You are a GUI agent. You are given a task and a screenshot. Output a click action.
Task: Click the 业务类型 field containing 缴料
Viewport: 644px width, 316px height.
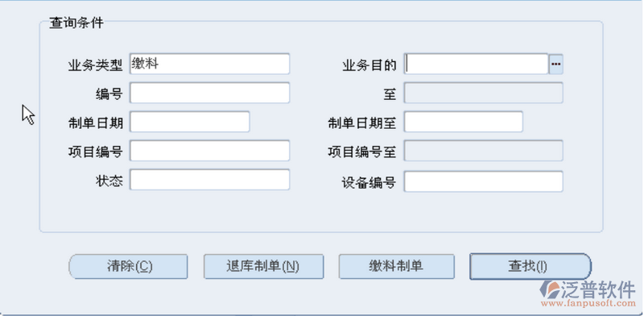209,64
